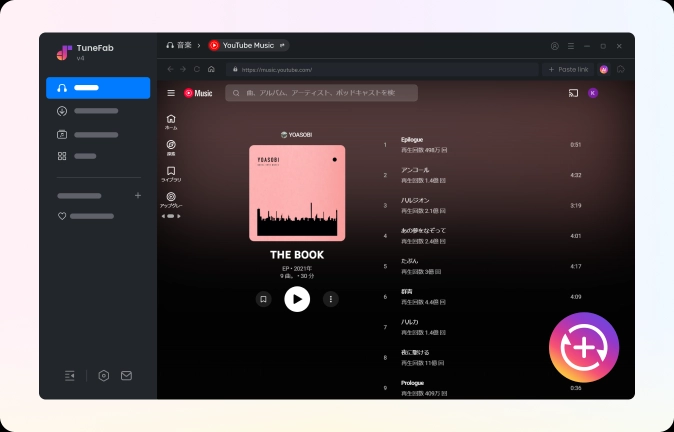This screenshot has width=674, height=432.
Task: Switch service via YouTube Music selector
Action: point(248,45)
